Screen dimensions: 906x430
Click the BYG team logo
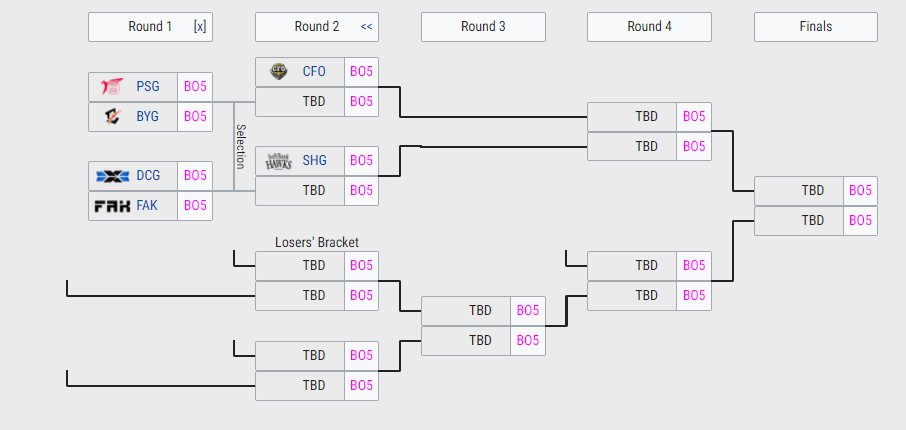click(x=113, y=117)
